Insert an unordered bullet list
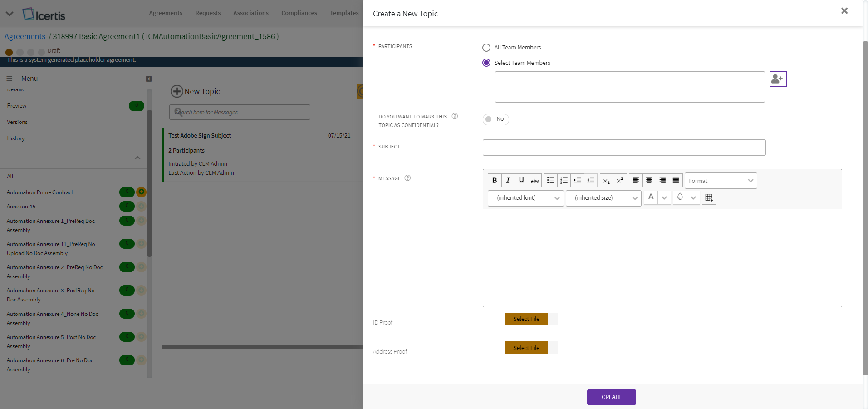 click(x=550, y=180)
